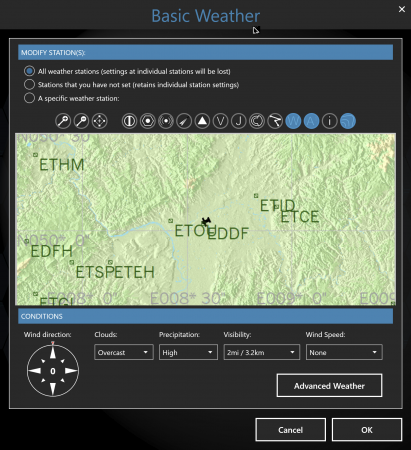Toggle the airports circle icon on map

pyautogui.click(x=129, y=121)
